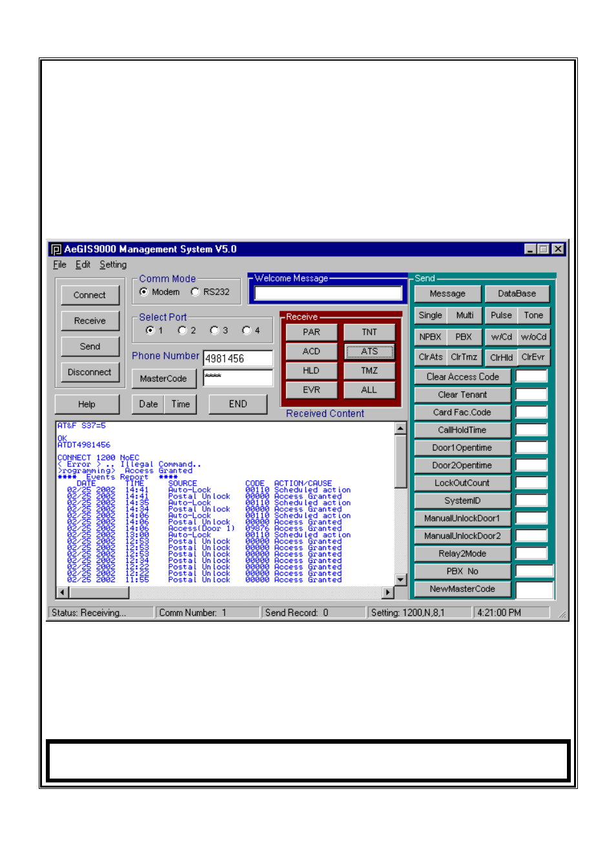616x847 pixels.
Task: Click the DataBase button
Action: pyautogui.click(x=517, y=294)
